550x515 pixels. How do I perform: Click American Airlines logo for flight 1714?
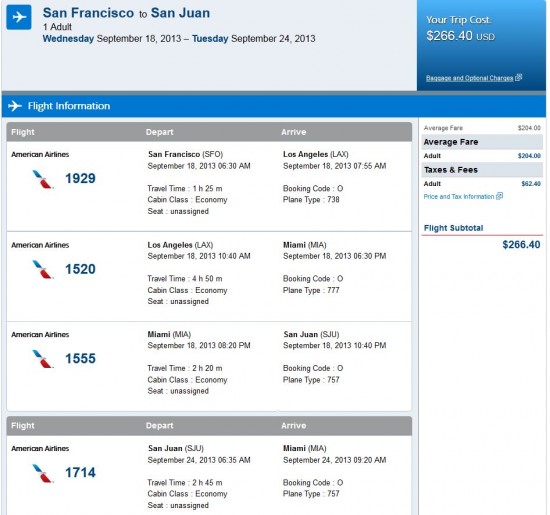tap(43, 473)
